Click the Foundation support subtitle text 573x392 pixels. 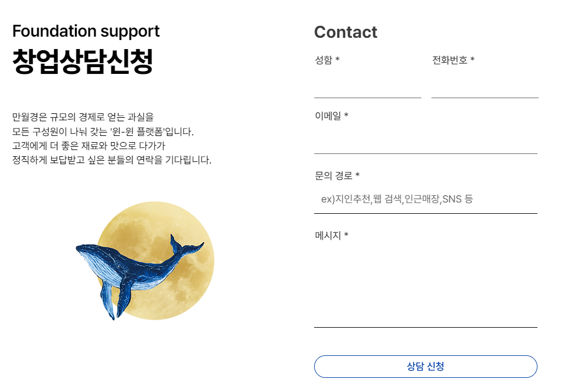click(86, 32)
